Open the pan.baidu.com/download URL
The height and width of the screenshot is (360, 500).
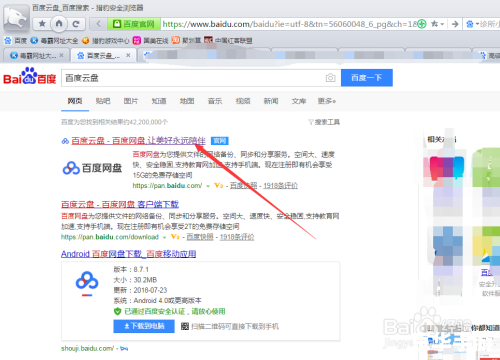[110, 237]
